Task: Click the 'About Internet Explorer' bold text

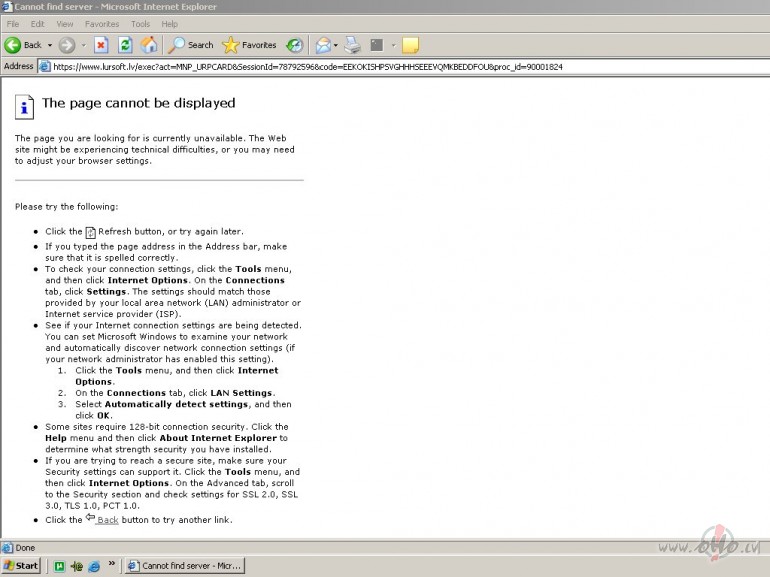Action: click(x=218, y=438)
